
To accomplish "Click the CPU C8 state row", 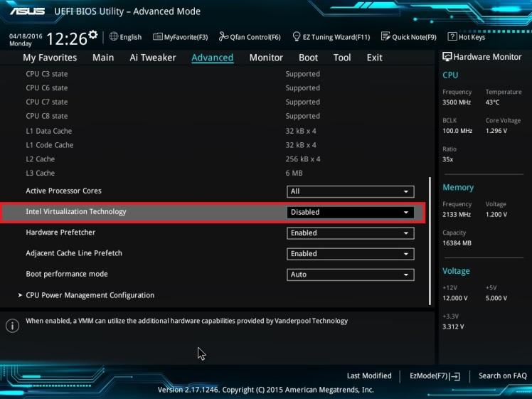I will tap(173, 116).
